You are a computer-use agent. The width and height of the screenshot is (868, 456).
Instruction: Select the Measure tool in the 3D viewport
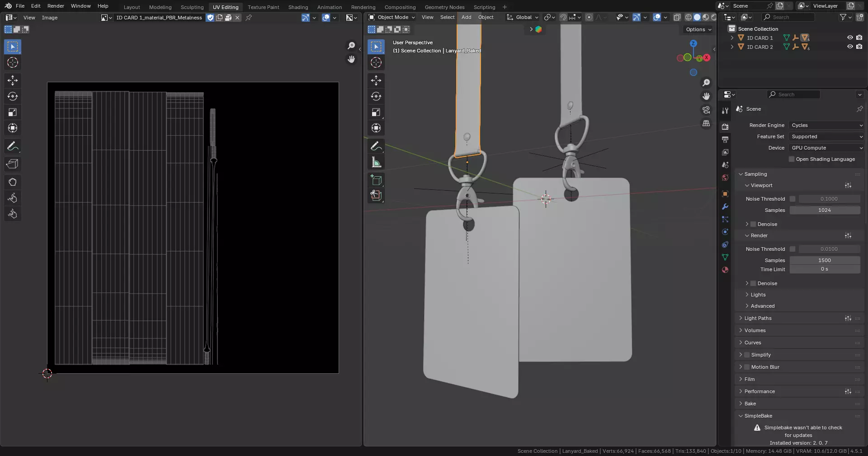coord(376,162)
